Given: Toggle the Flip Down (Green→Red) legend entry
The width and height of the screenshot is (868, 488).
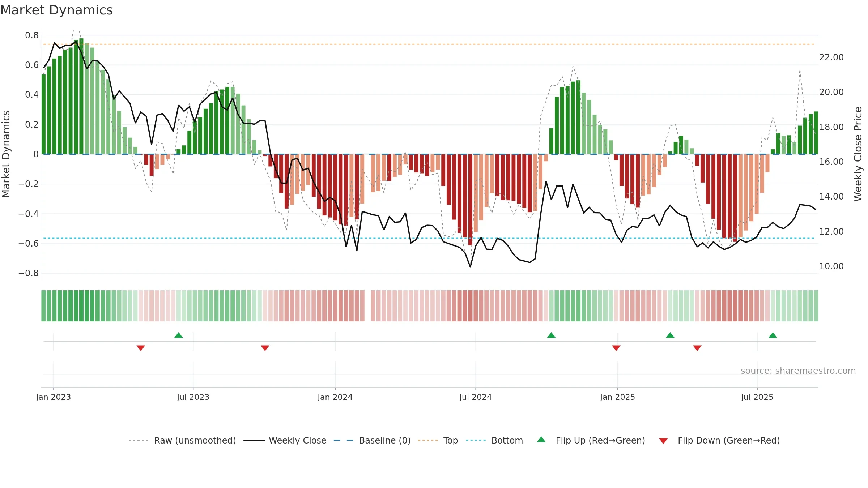Looking at the screenshot, I should coord(719,440).
